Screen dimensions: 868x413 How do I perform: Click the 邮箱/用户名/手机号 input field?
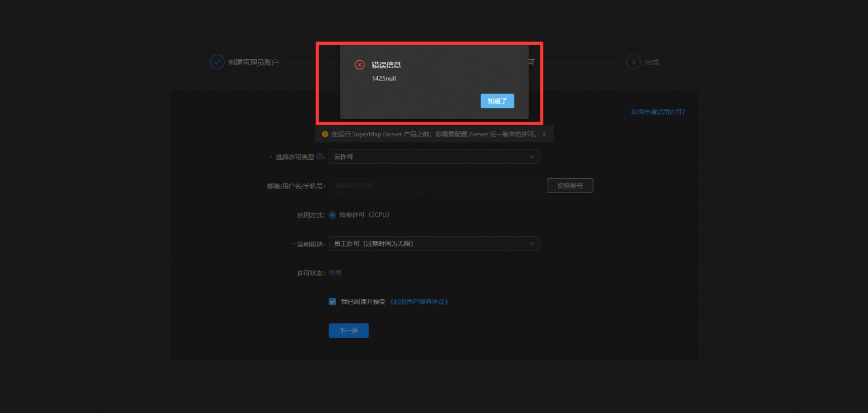click(434, 186)
